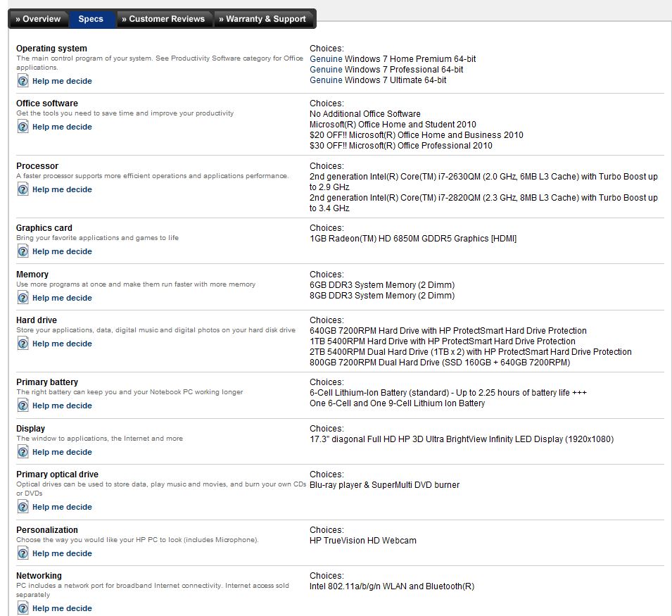Screen dimensions: 672x616
Task: Click the No Additional Office Software choice
Action: [365, 114]
